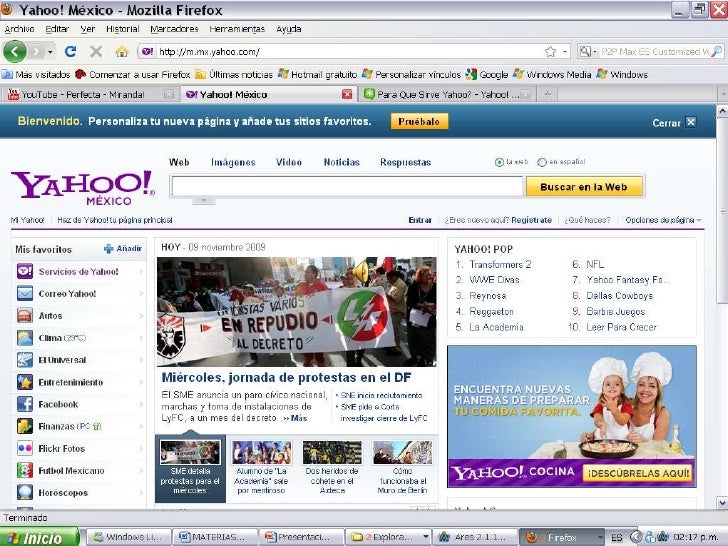Click the search magnifier in Firefox search box
This screenshot has height=546, width=728.
pos(717,52)
